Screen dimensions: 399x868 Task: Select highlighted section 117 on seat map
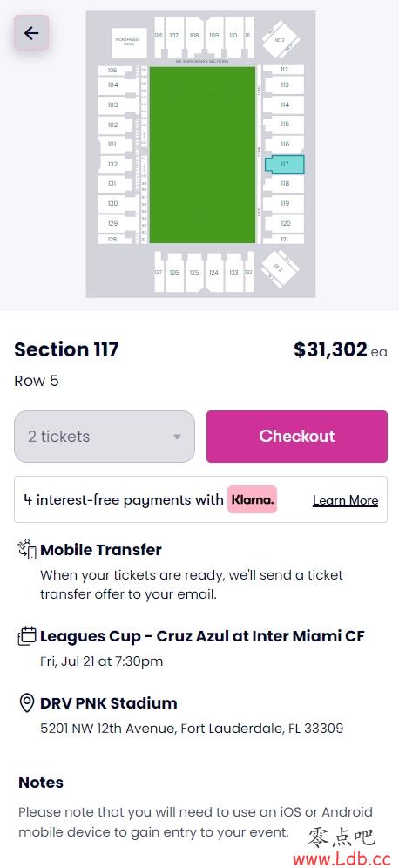tap(285, 165)
